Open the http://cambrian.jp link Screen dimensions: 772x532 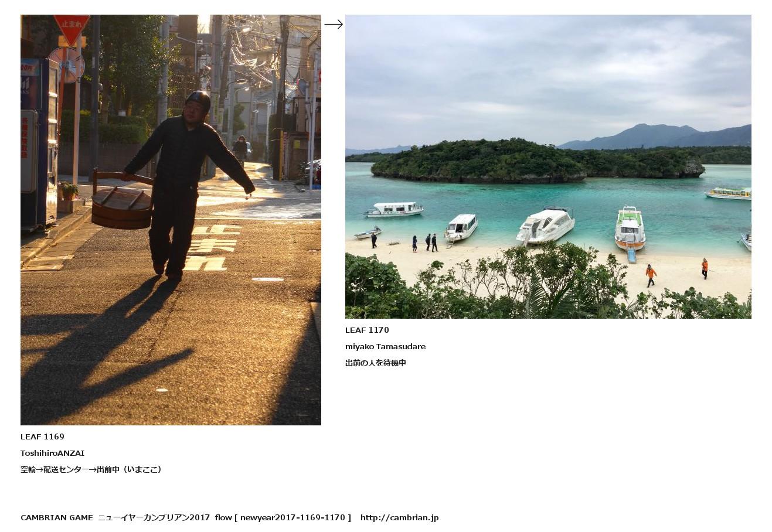pyautogui.click(x=399, y=517)
